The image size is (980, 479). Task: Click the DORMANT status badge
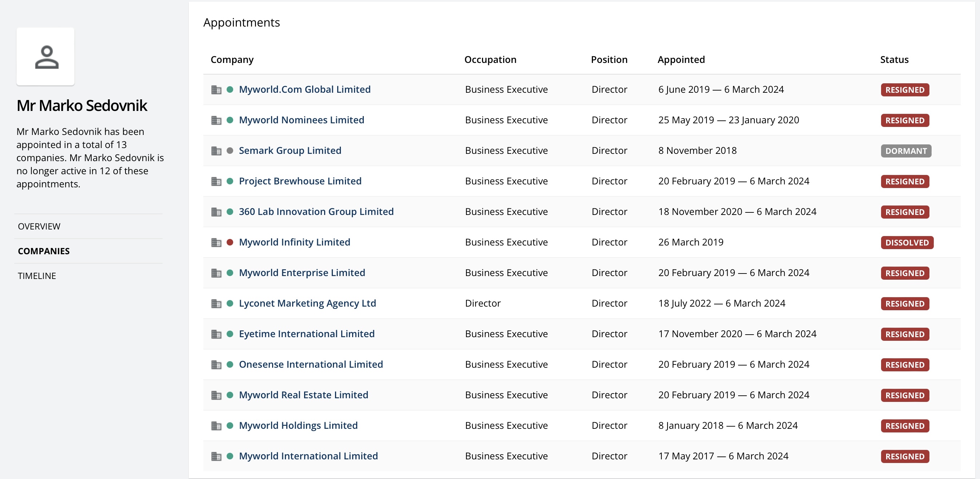pyautogui.click(x=906, y=151)
